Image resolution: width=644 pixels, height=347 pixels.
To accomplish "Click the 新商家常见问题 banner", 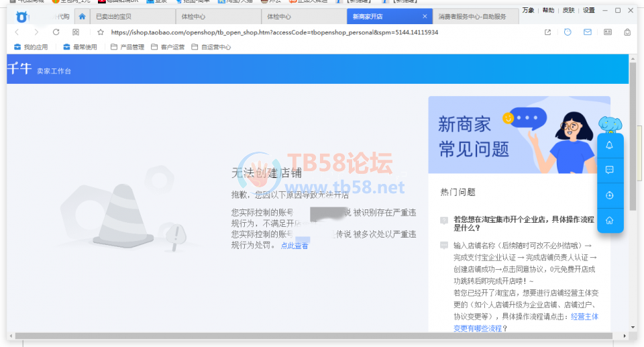I will pos(519,135).
